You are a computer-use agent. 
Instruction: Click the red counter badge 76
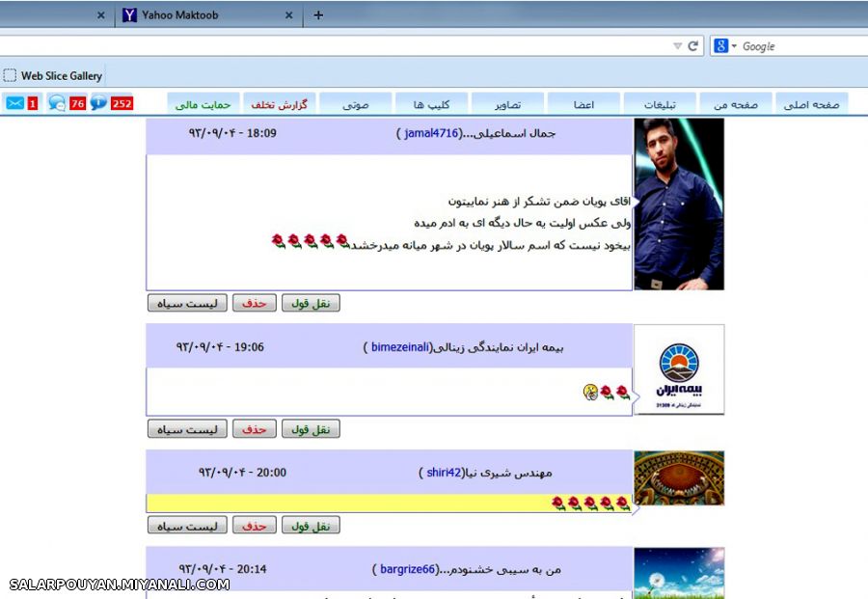(x=78, y=103)
